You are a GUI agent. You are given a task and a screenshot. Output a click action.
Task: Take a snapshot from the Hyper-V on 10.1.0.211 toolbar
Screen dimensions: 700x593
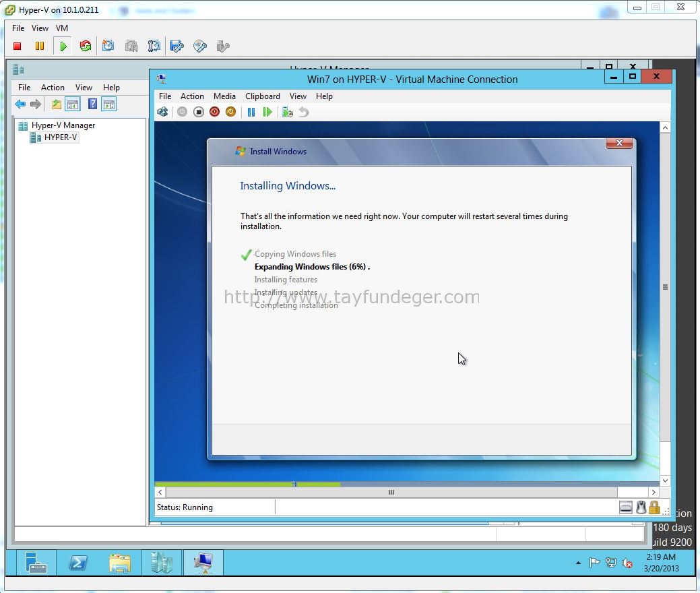click(x=108, y=46)
